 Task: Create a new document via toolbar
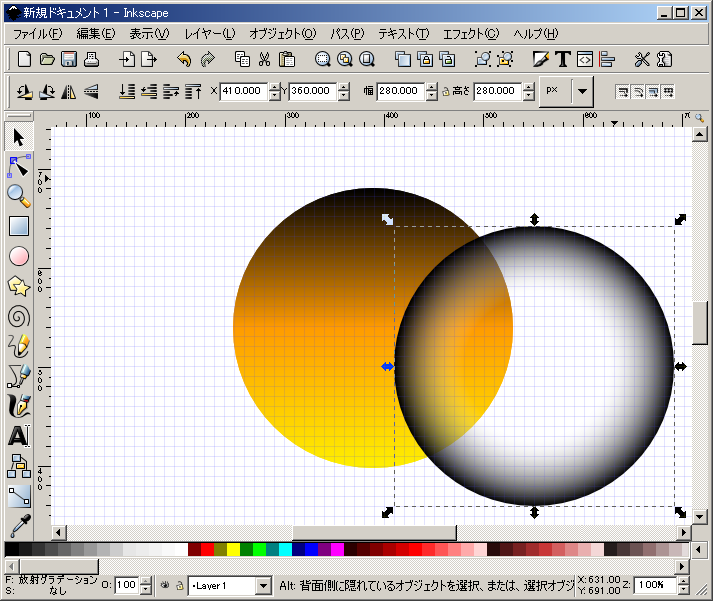[24, 60]
